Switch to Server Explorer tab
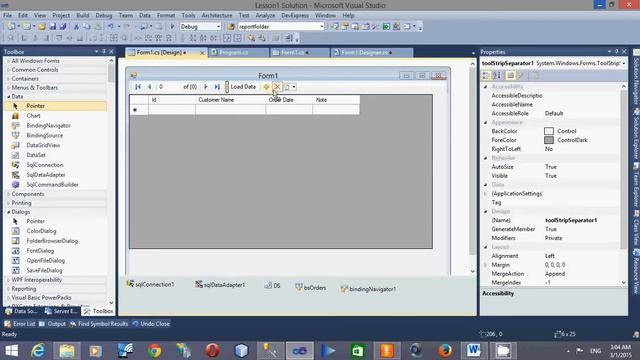 click(x=61, y=311)
